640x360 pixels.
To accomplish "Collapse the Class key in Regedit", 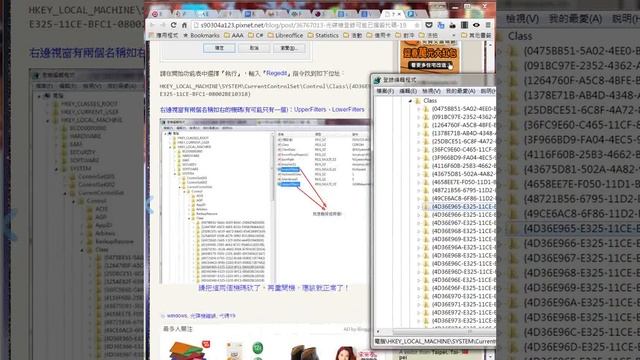I will coord(410,101).
